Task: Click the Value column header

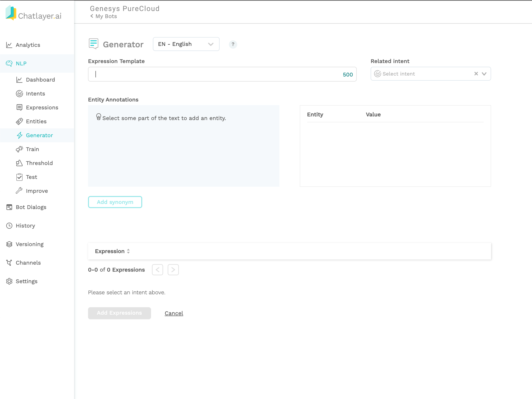Action: tap(373, 114)
